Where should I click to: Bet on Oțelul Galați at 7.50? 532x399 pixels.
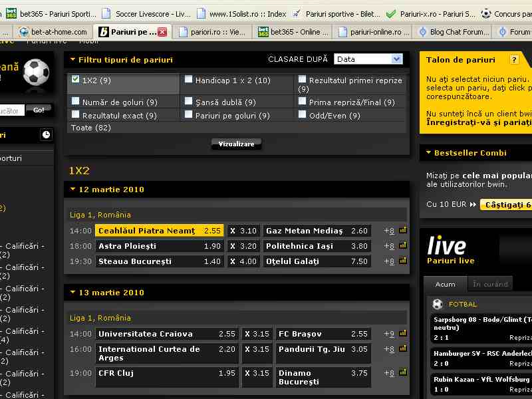pos(317,261)
